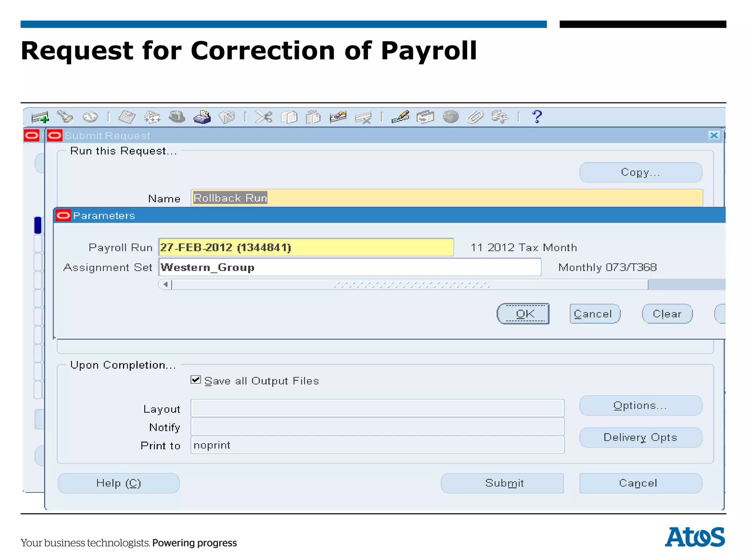Click Cancel beside the Submit button
This screenshot has height=560, width=747.
click(640, 483)
